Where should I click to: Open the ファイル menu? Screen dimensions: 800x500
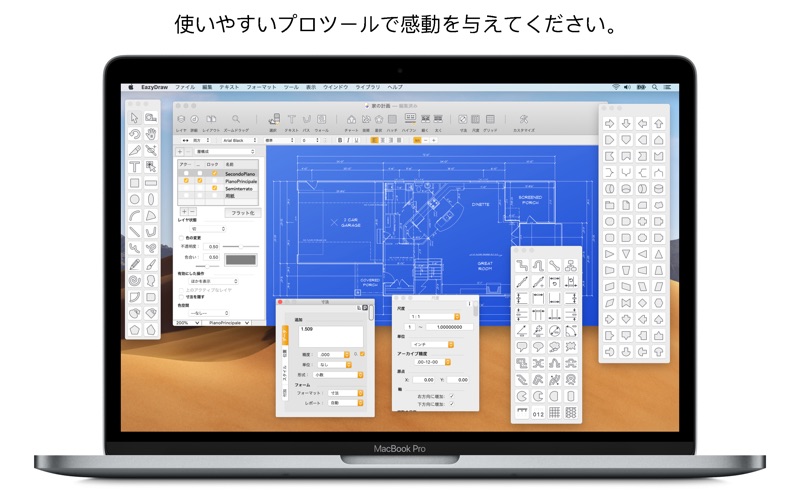185,87
